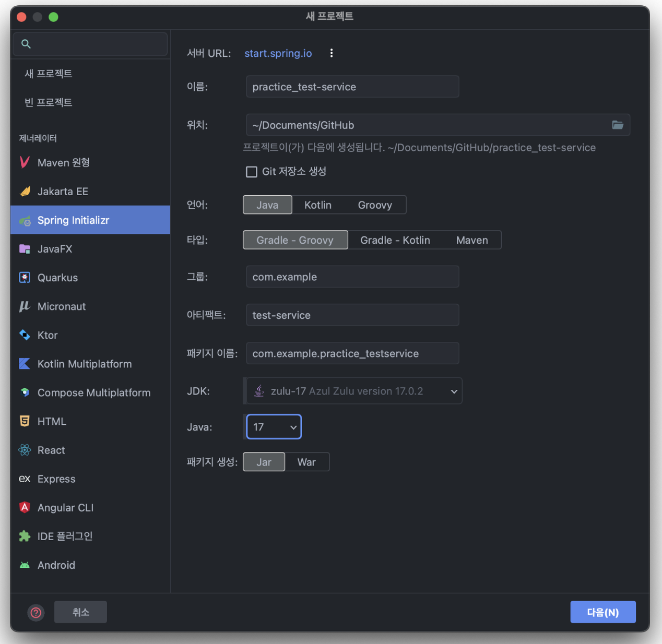Click the Compose Multiplatform icon
Image resolution: width=662 pixels, height=644 pixels.
click(x=25, y=392)
